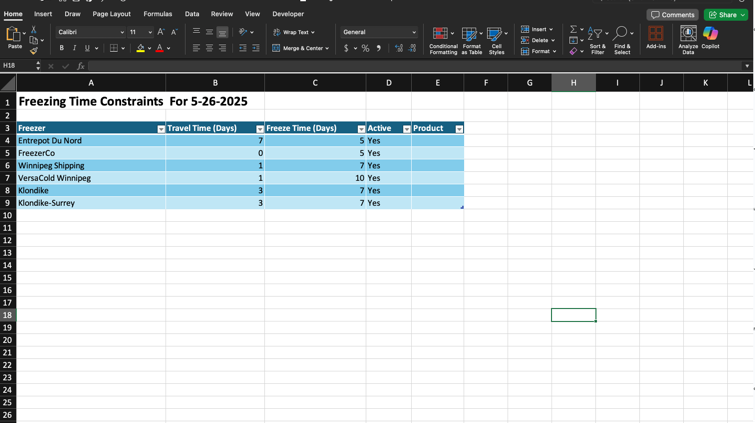Click the Find & Select magnifier
This screenshot has width=755, height=423.
click(622, 35)
